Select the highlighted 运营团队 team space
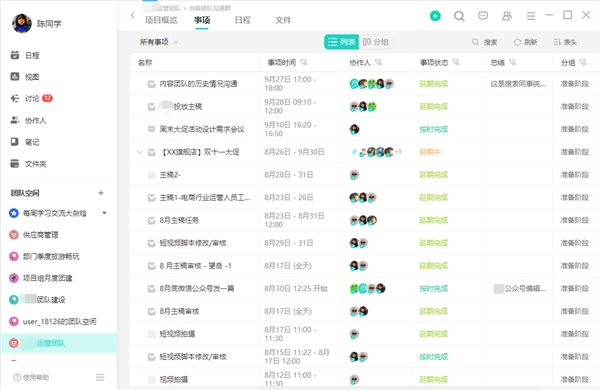This screenshot has height=390, width=600. point(59,343)
